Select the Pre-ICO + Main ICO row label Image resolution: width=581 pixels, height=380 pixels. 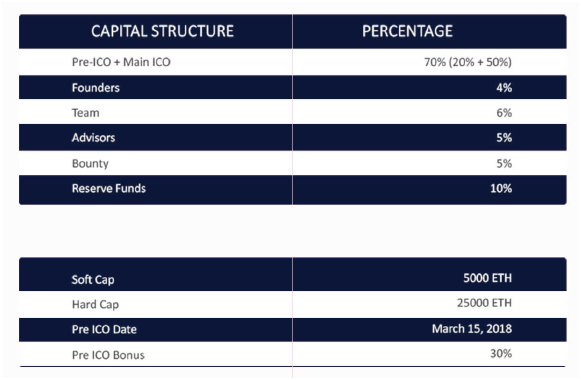tap(121, 62)
